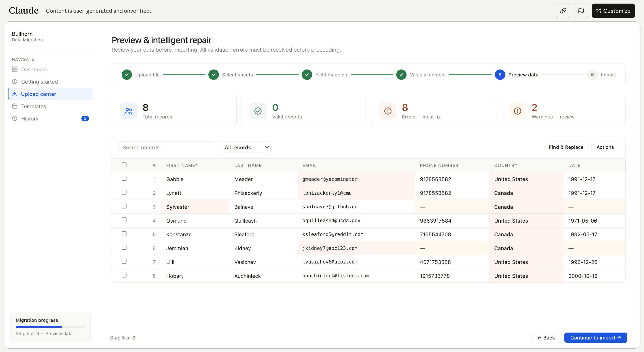
Task: Click the Valid records check icon
Action: pyautogui.click(x=258, y=111)
